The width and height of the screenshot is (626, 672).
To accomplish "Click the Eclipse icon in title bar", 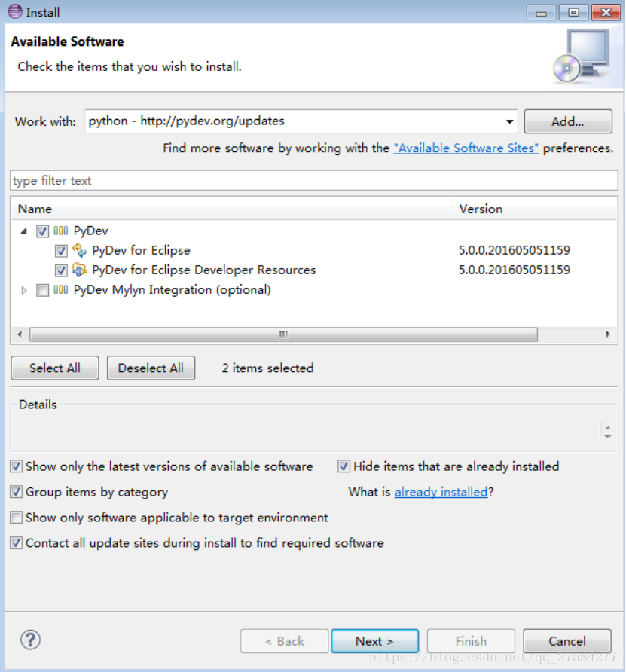I will click(15, 11).
